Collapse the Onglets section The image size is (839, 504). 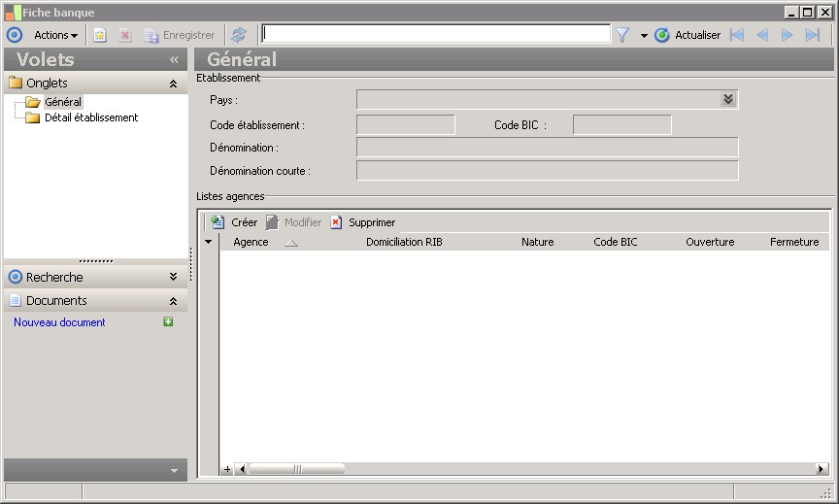174,84
